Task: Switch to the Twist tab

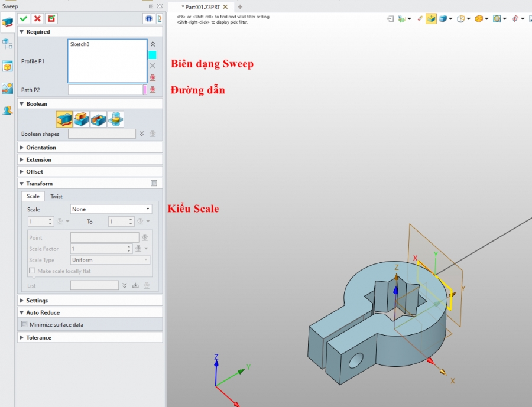Action: point(56,197)
